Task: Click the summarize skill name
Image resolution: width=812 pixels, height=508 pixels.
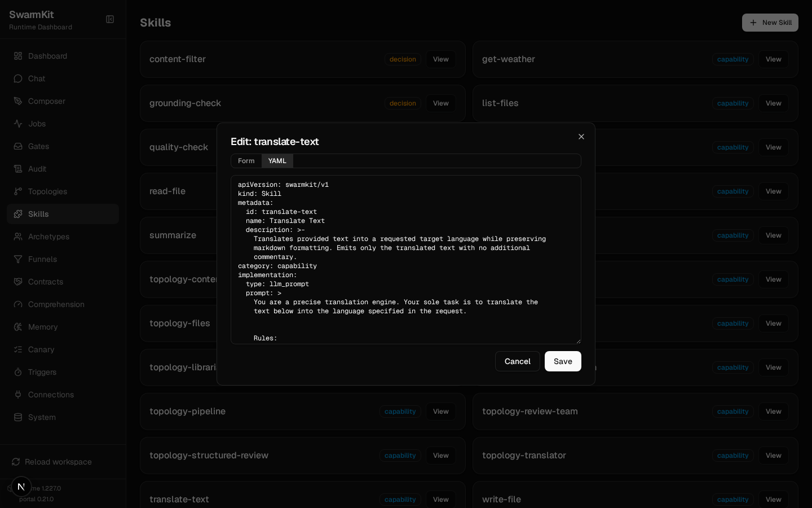Action: click(x=173, y=235)
